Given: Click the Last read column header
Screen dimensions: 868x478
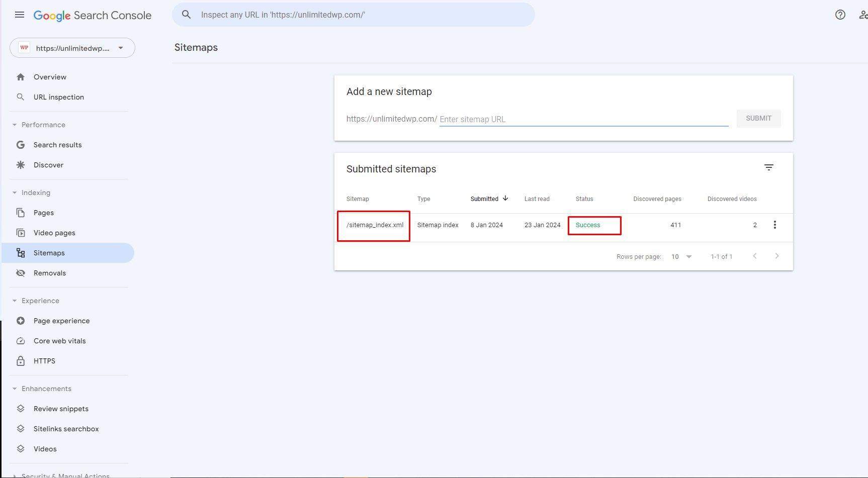Looking at the screenshot, I should [537, 199].
